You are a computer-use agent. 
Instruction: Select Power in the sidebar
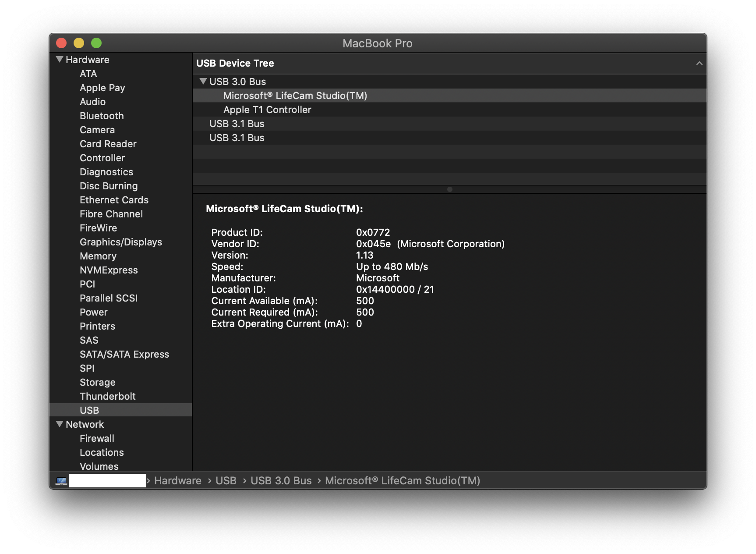click(94, 312)
